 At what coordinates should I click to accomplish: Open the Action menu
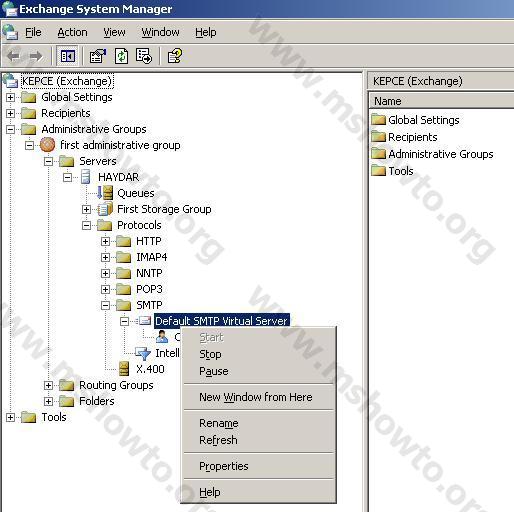72,32
